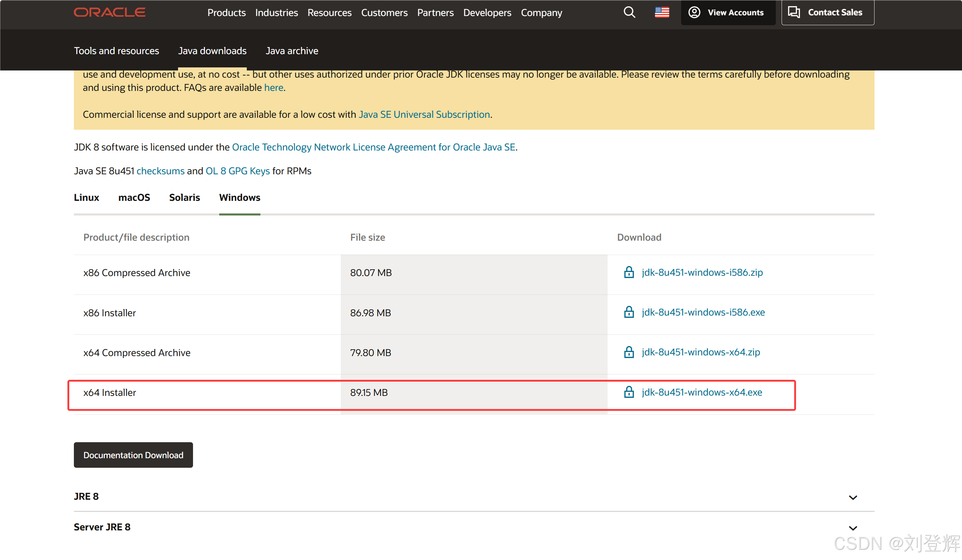Click the US flag country selector
The width and height of the screenshot is (962, 560).
[x=661, y=12]
